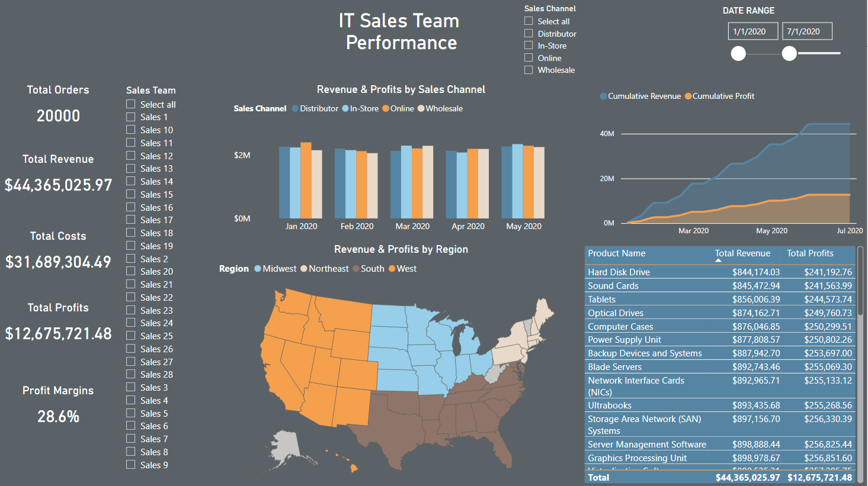
Task: Click the end date field showing 7/1/2020
Action: tap(807, 31)
